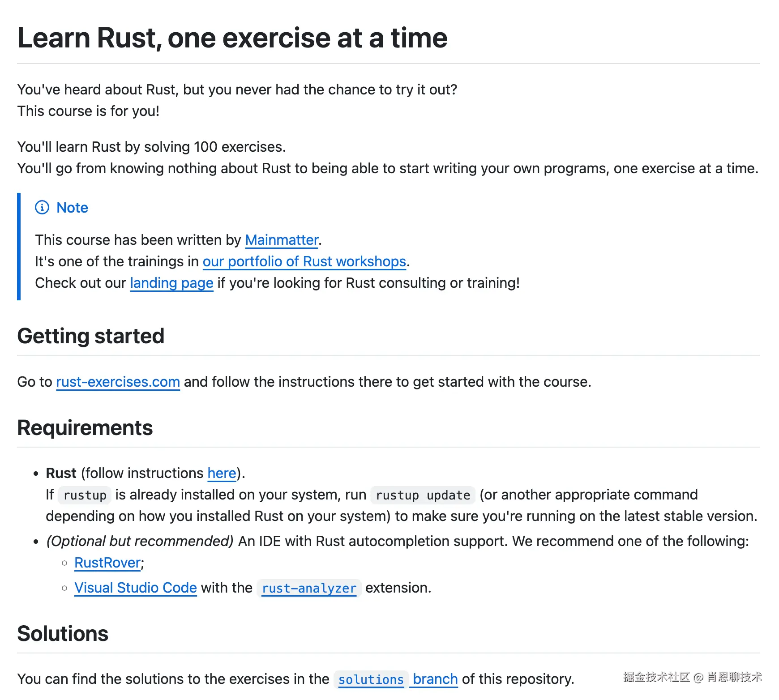The width and height of the screenshot is (779, 700).
Task: Click the rust-analyzer extension link
Action: [309, 589]
